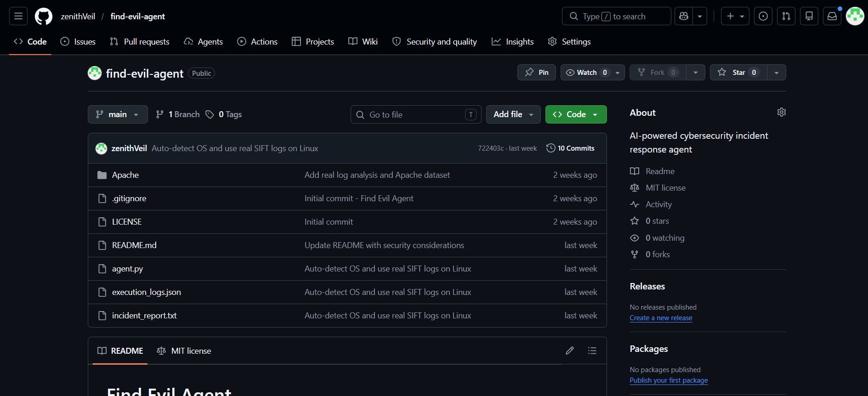Select the README tab in file viewer
Viewport: 868px width, 396px height.
pyautogui.click(x=120, y=351)
